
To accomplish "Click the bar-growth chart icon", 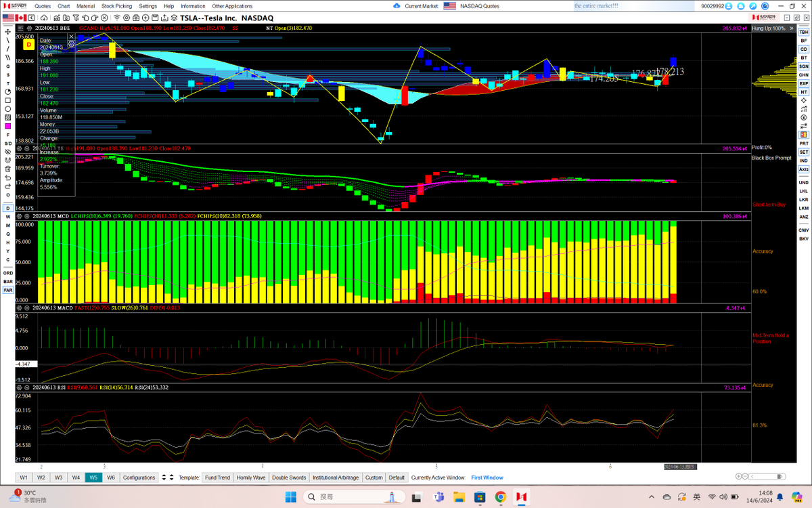I will click(x=803, y=109).
